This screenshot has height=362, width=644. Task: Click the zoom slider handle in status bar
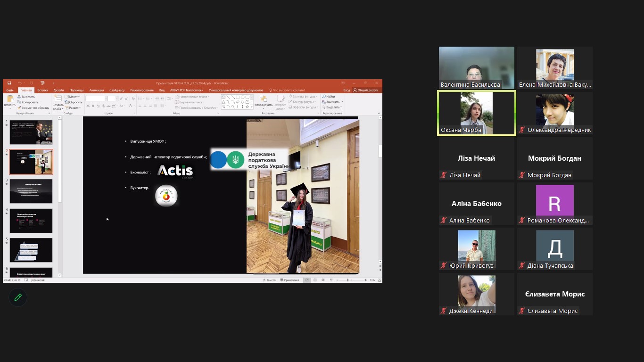click(x=348, y=280)
